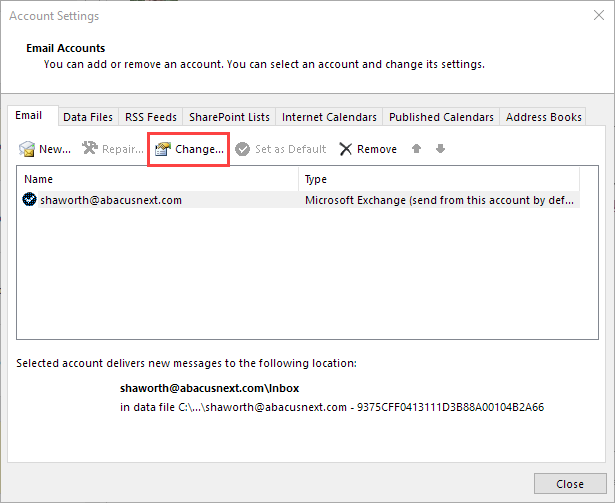The width and height of the screenshot is (615, 503).
Task: Click the Set as Default checkmark icon
Action: point(242,149)
